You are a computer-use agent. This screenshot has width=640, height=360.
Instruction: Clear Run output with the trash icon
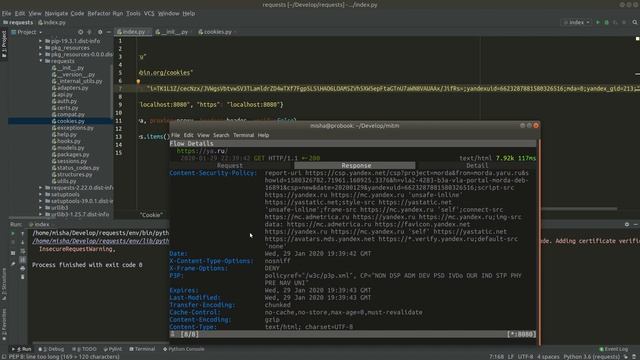22,277
